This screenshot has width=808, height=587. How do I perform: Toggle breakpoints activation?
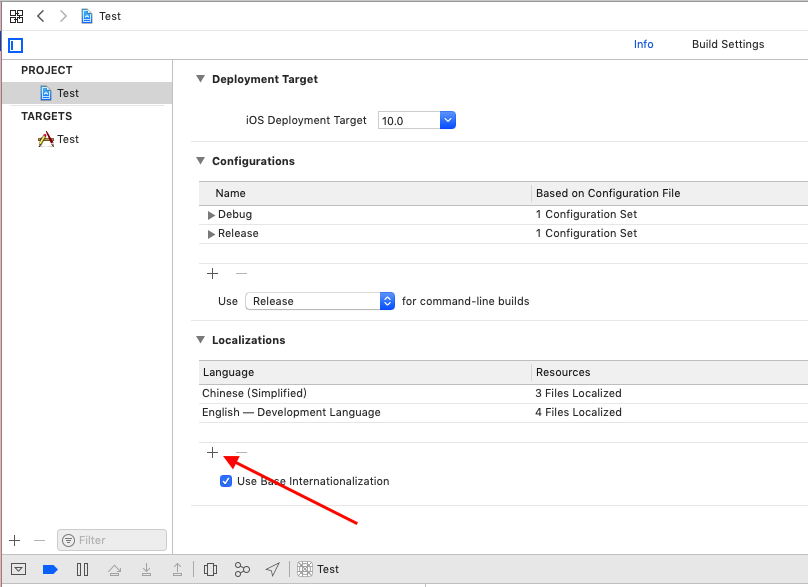click(x=50, y=569)
